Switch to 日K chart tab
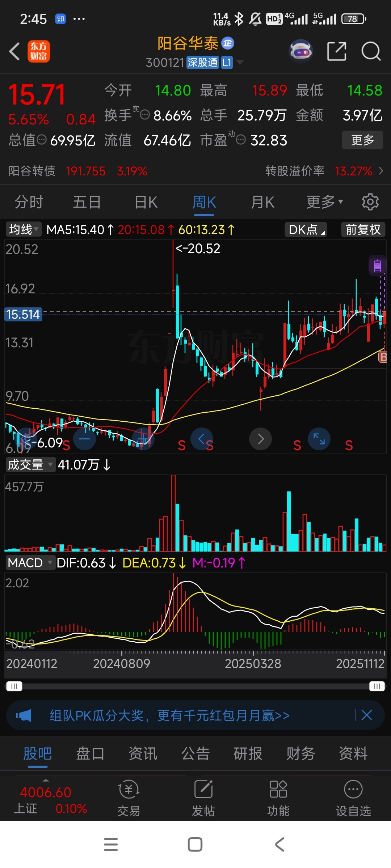Screen dimensions: 391x868 [146, 202]
